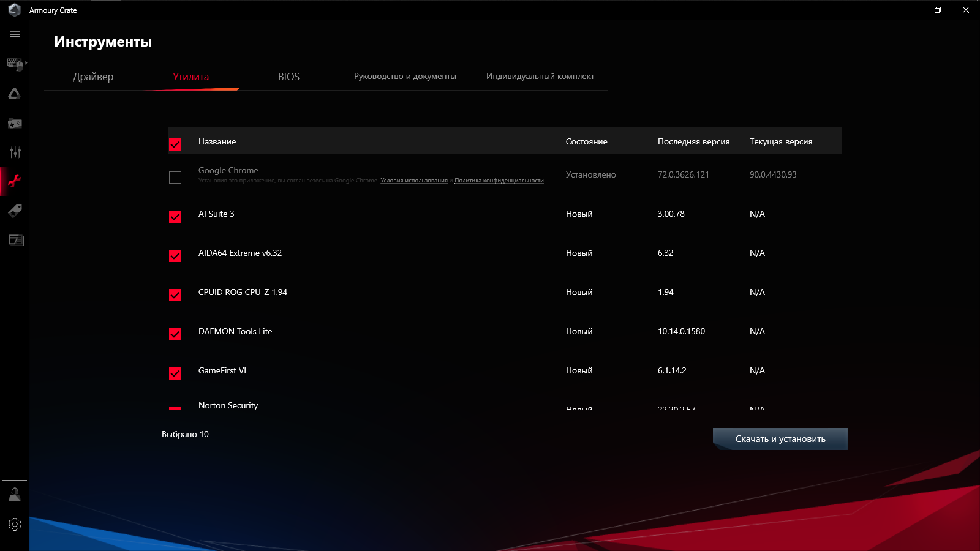
Task: Select AI Suite 3 entry
Action: click(216, 214)
